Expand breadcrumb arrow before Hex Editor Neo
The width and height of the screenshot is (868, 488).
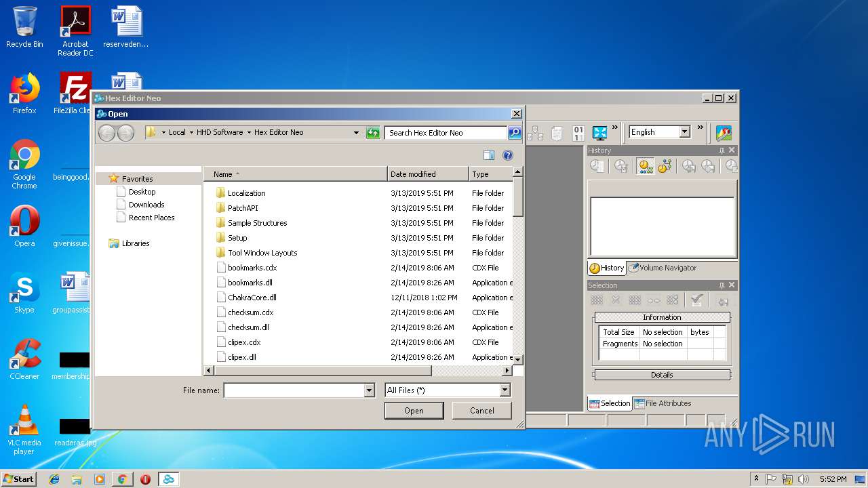pyautogui.click(x=249, y=133)
